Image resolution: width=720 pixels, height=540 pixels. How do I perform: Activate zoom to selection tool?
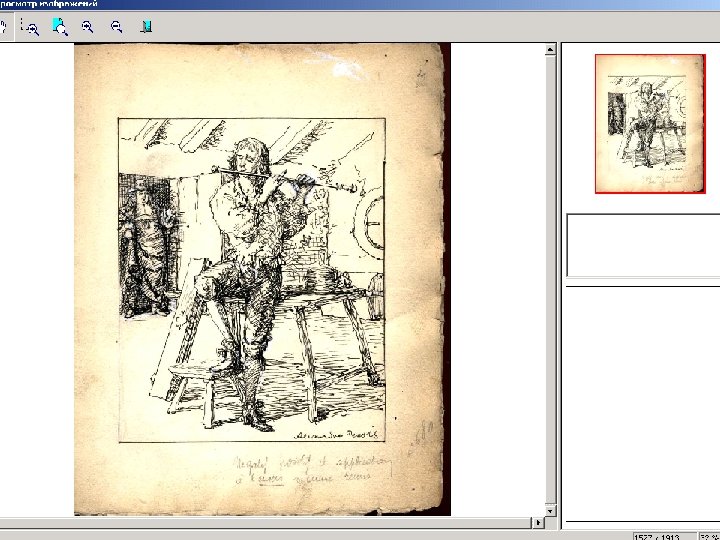(30, 27)
